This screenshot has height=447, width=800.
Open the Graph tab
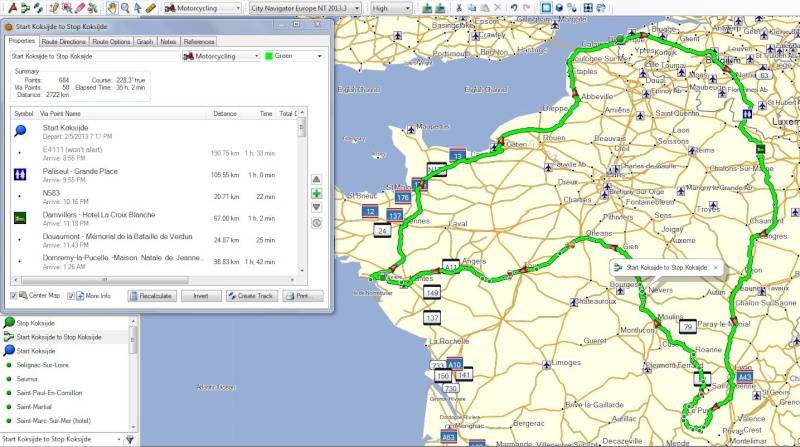pos(145,42)
